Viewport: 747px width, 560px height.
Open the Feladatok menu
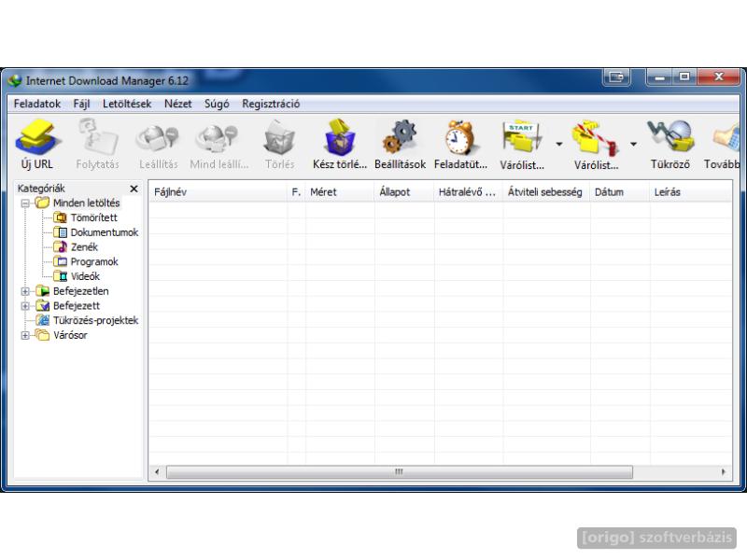pos(37,104)
